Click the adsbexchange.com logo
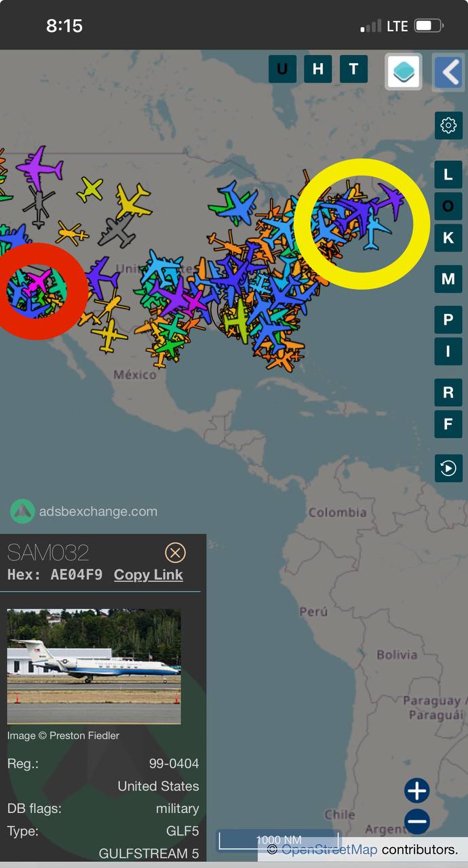The width and height of the screenshot is (468, 868). pos(83,511)
